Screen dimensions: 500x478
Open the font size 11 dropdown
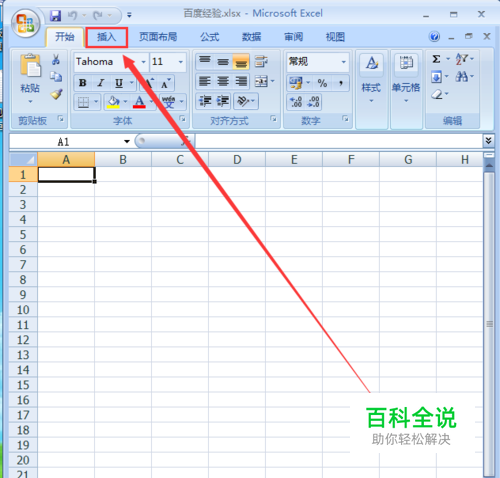(181, 62)
